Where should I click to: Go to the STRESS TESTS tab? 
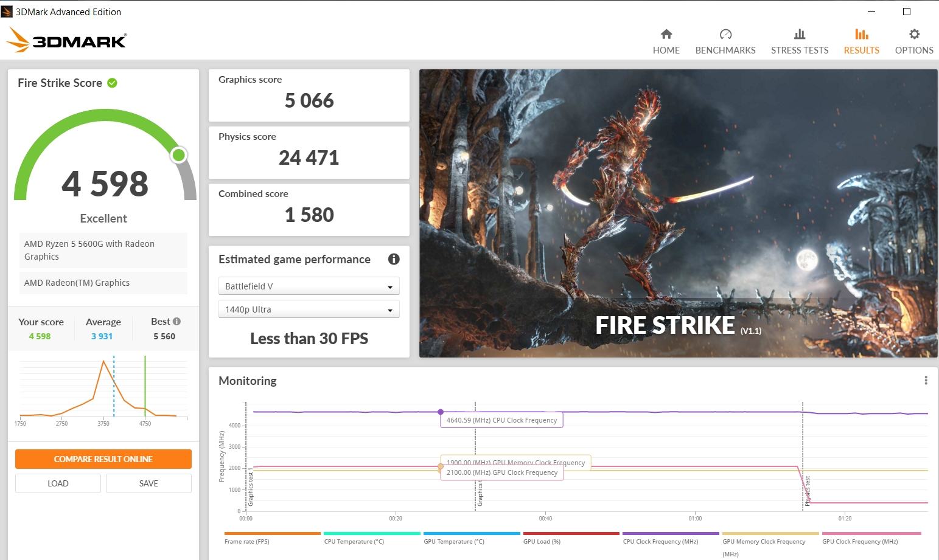[800, 42]
